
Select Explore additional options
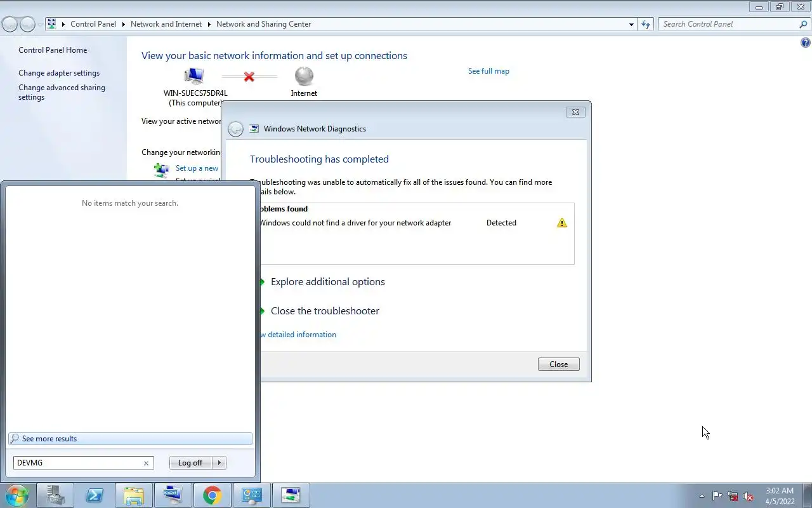click(x=327, y=282)
